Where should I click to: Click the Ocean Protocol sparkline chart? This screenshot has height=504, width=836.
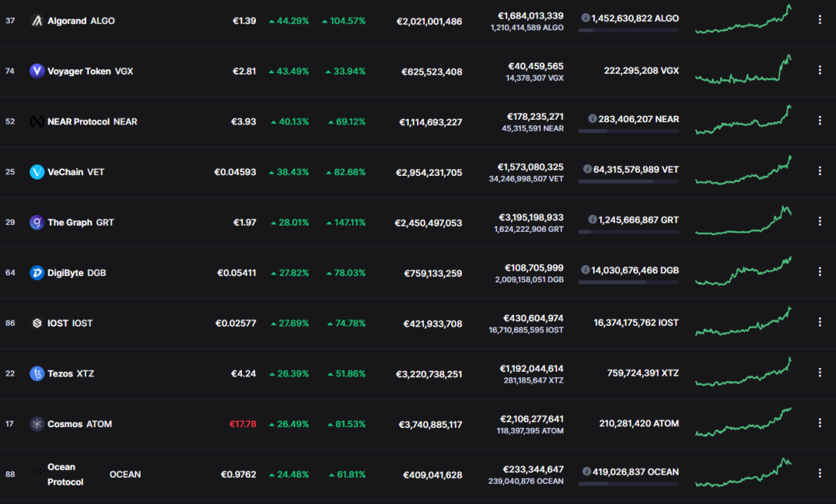pos(743,473)
